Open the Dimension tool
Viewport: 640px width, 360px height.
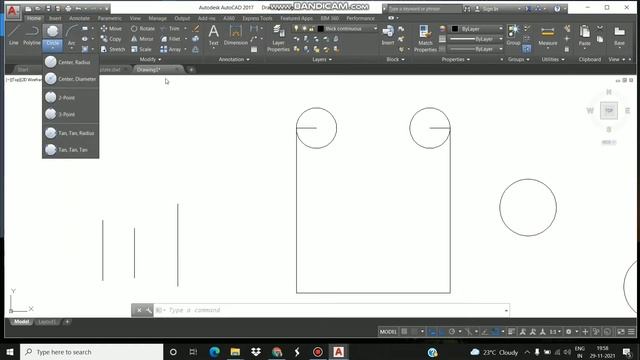pos(236,35)
